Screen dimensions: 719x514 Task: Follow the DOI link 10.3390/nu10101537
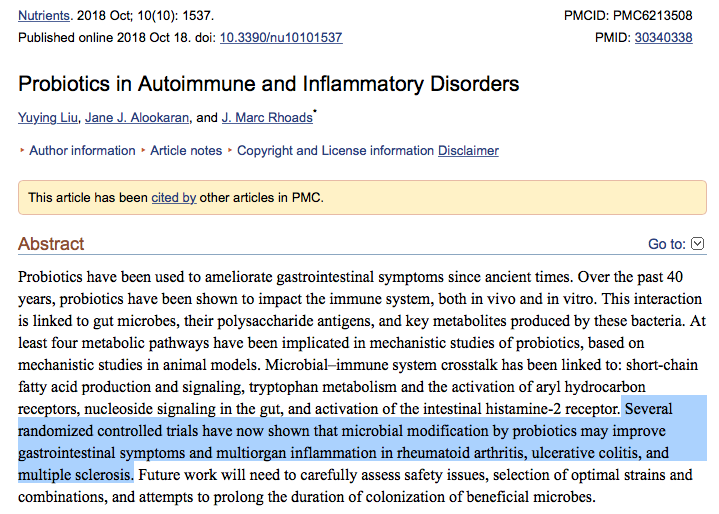pos(281,38)
